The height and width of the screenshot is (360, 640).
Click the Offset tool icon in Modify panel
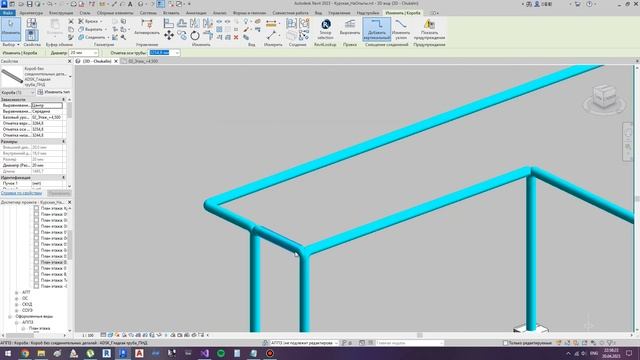coord(182,23)
